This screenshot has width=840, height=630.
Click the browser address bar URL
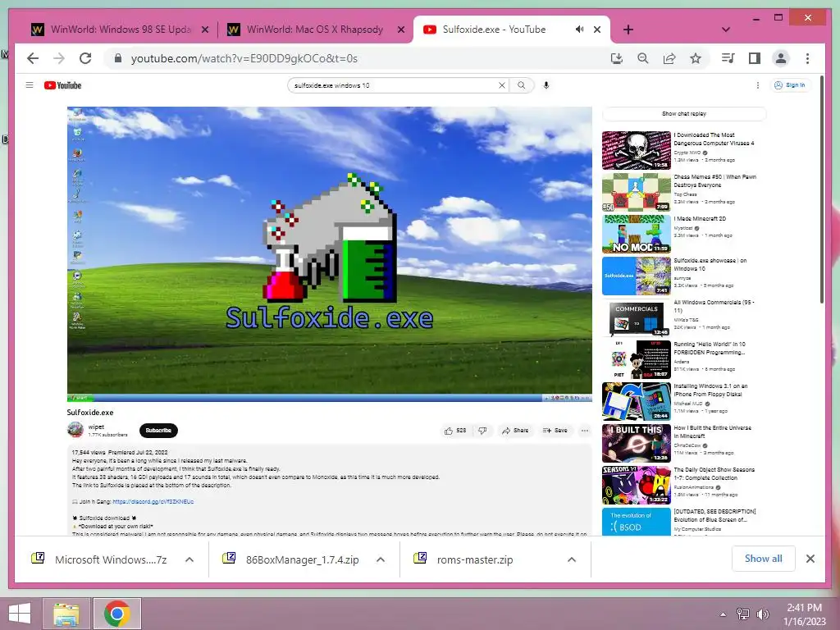pos(244,58)
